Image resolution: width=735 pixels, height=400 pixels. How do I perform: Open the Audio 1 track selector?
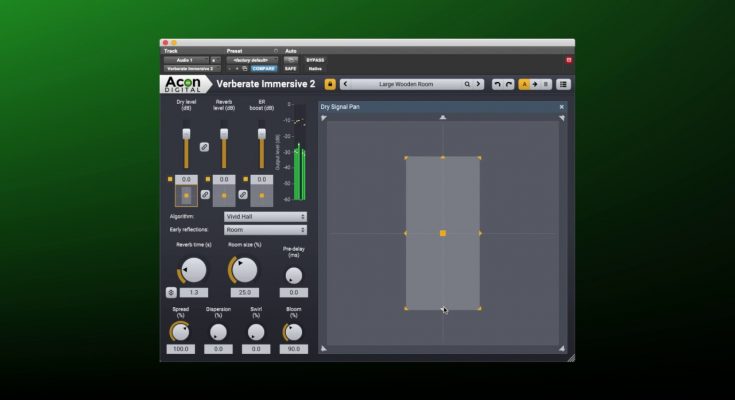pos(185,60)
